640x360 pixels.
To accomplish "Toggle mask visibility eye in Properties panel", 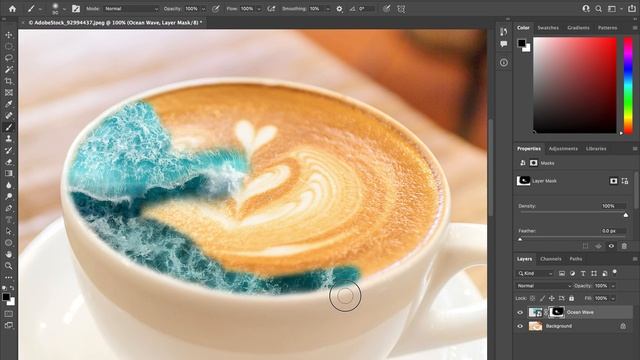I will [611, 246].
